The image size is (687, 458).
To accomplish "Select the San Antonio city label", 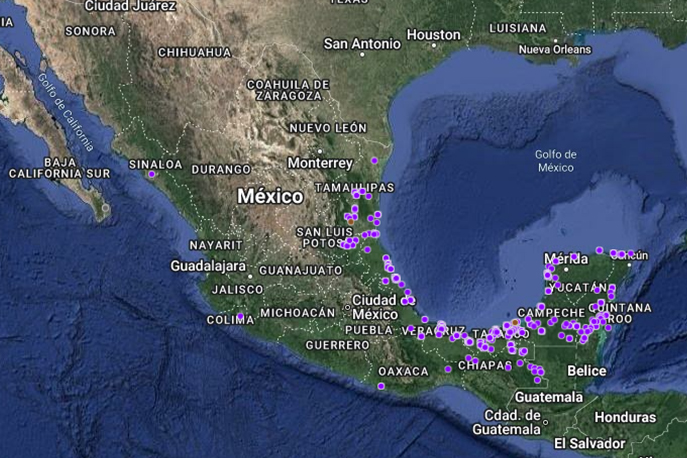I will 362,44.
